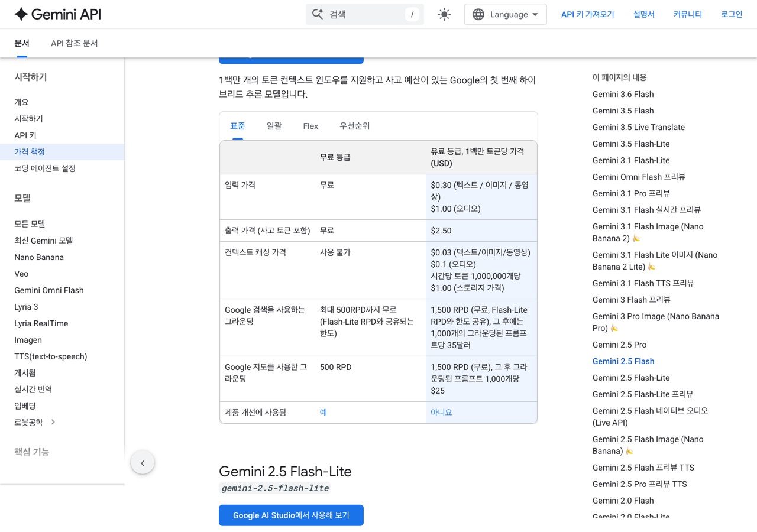Open the 커뮤니티 header link

[x=688, y=14]
